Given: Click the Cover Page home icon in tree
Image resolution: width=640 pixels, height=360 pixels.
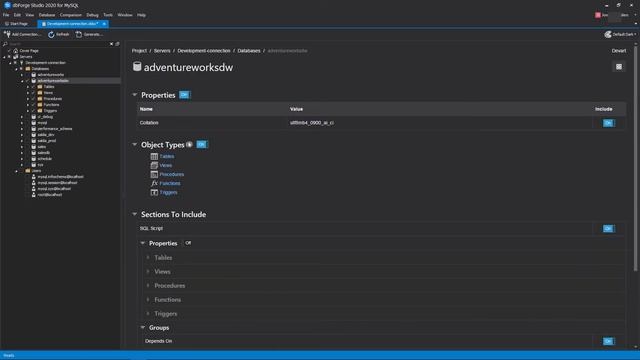Looking at the screenshot, I should pos(16,51).
